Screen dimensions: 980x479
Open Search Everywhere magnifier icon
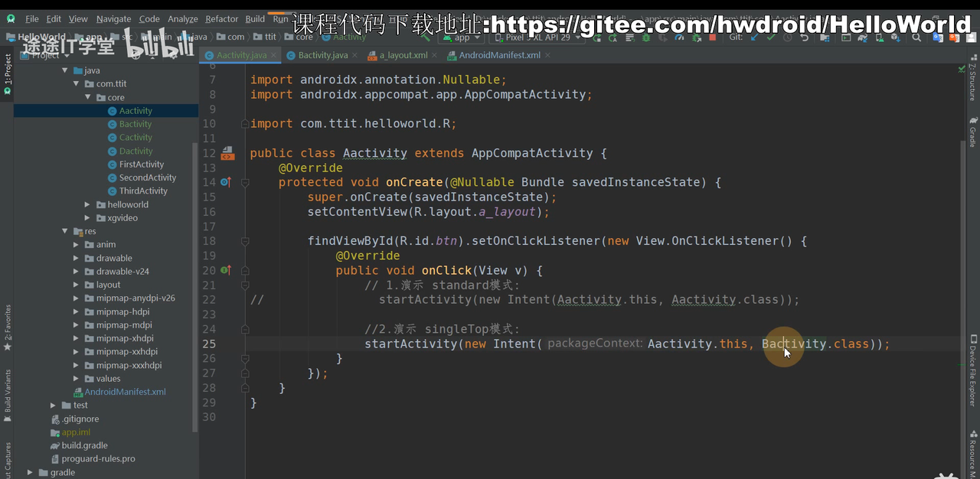[x=916, y=37]
